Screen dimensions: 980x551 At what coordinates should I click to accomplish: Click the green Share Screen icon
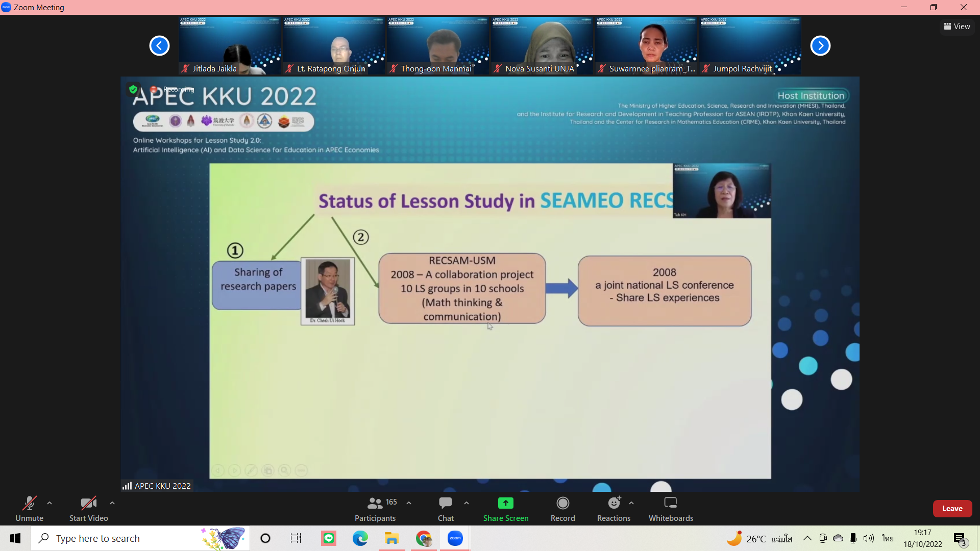click(x=505, y=503)
